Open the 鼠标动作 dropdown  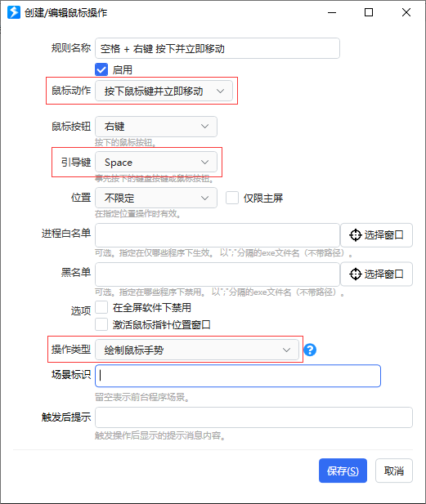click(x=164, y=91)
